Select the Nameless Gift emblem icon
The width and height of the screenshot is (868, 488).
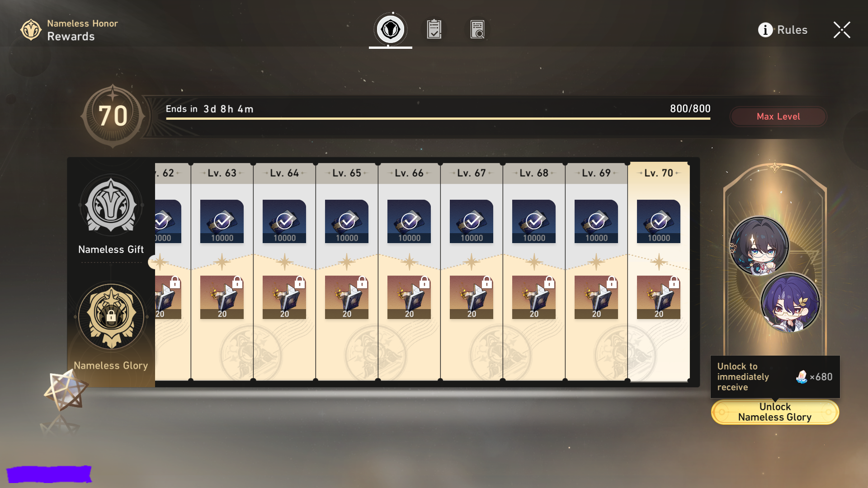[x=111, y=205]
